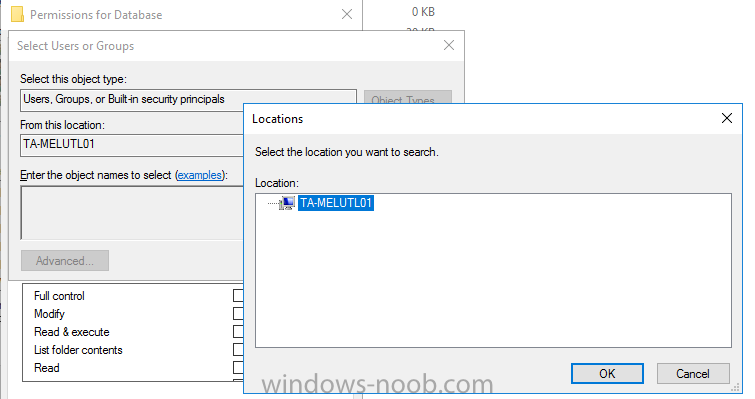Close the Select Users or Groups dialog
The width and height of the screenshot is (755, 399).
click(449, 45)
